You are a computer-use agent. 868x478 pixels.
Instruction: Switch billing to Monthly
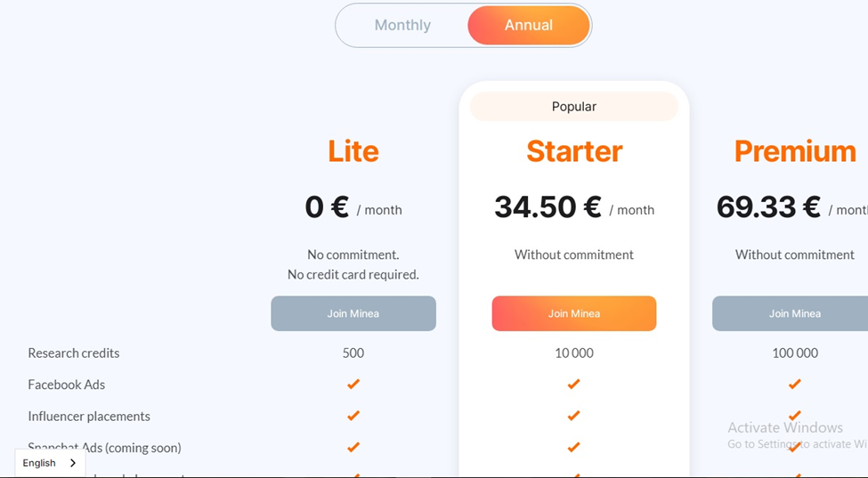tap(402, 25)
